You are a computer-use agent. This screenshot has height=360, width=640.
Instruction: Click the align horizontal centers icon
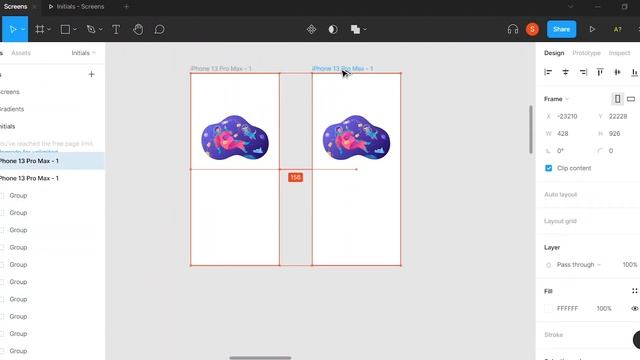(x=565, y=72)
